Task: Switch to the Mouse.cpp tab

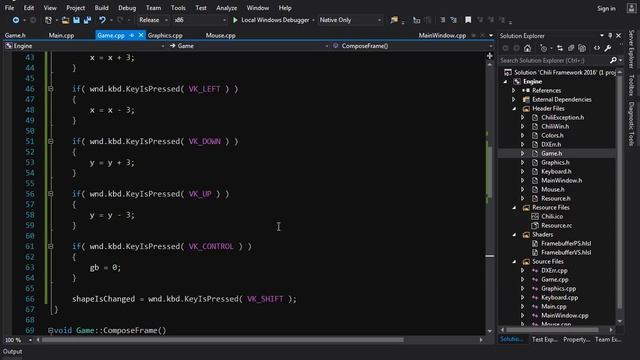Action: tap(220, 36)
